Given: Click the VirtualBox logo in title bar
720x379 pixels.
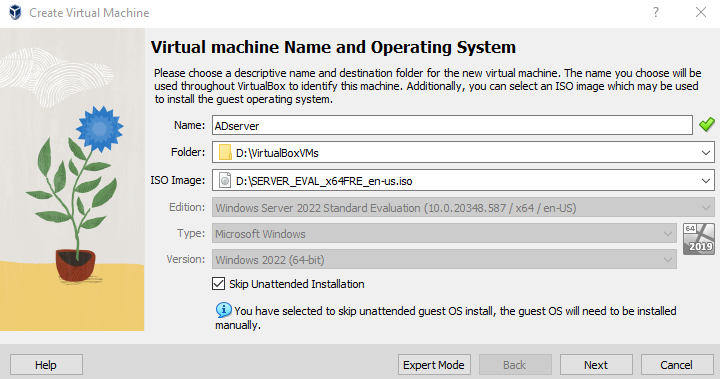Looking at the screenshot, I should point(15,12).
